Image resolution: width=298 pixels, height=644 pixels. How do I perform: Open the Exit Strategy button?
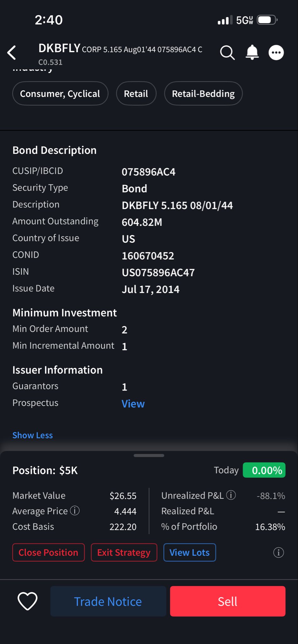(124, 552)
